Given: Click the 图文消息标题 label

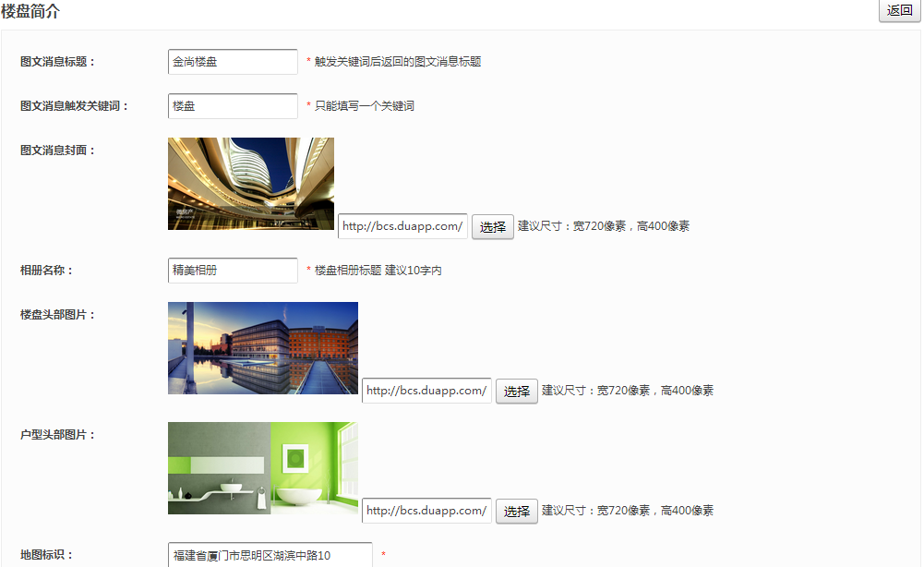Looking at the screenshot, I should point(57,62).
